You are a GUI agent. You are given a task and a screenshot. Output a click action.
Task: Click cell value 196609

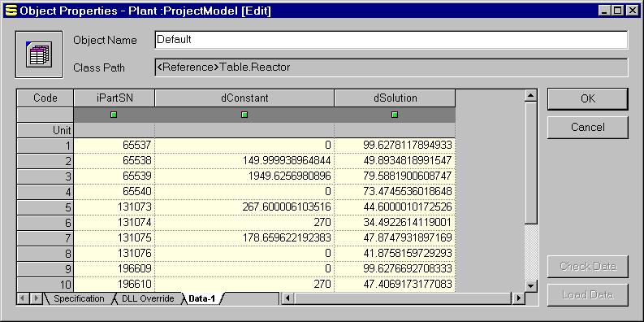tap(115, 268)
